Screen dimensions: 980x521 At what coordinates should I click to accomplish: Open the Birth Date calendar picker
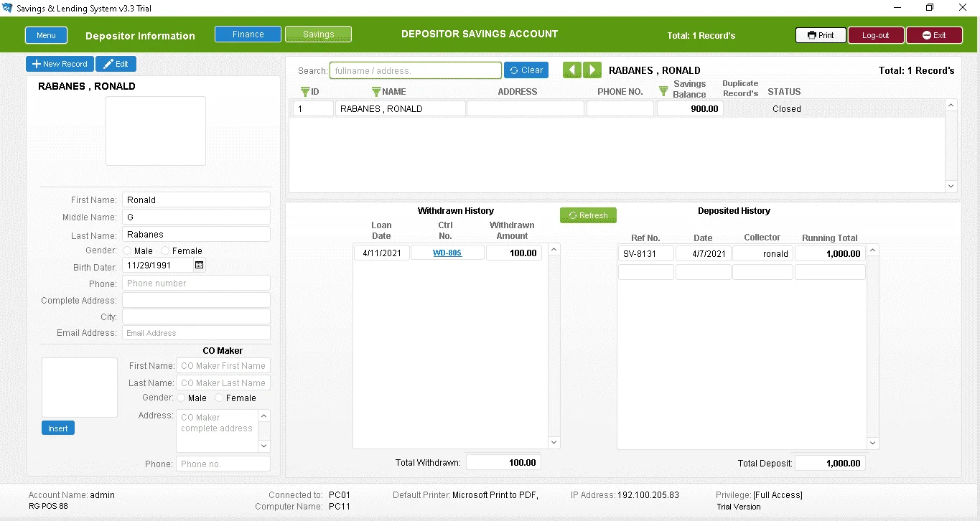coord(200,265)
